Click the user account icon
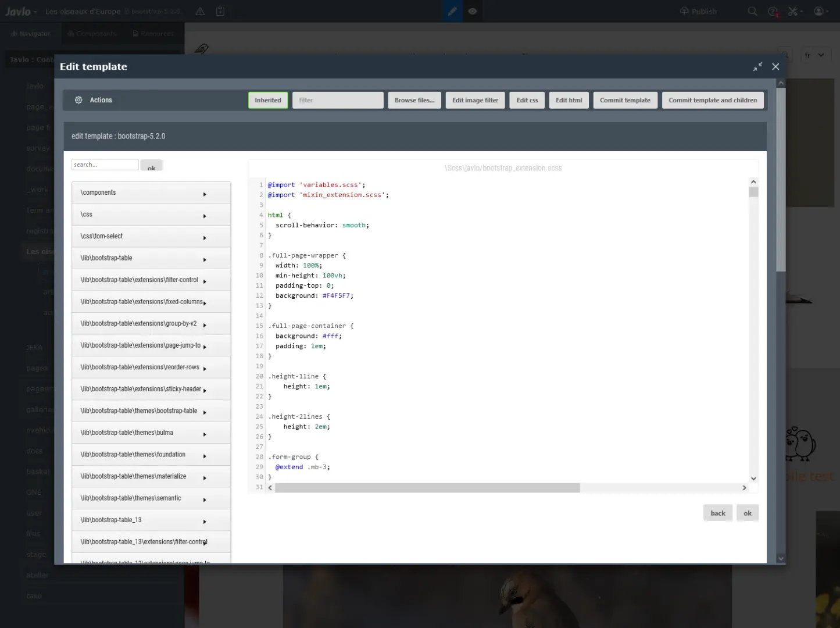The width and height of the screenshot is (840, 628). pyautogui.click(x=818, y=11)
